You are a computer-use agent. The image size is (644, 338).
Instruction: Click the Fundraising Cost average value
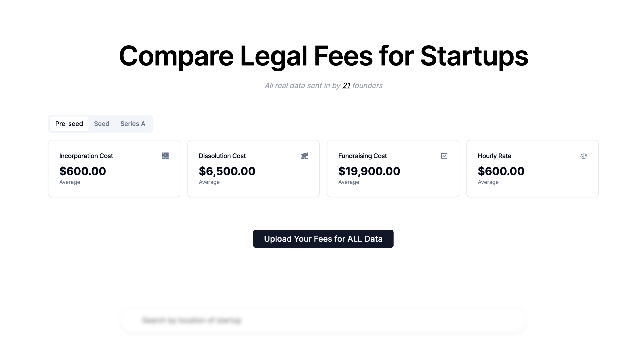click(369, 171)
